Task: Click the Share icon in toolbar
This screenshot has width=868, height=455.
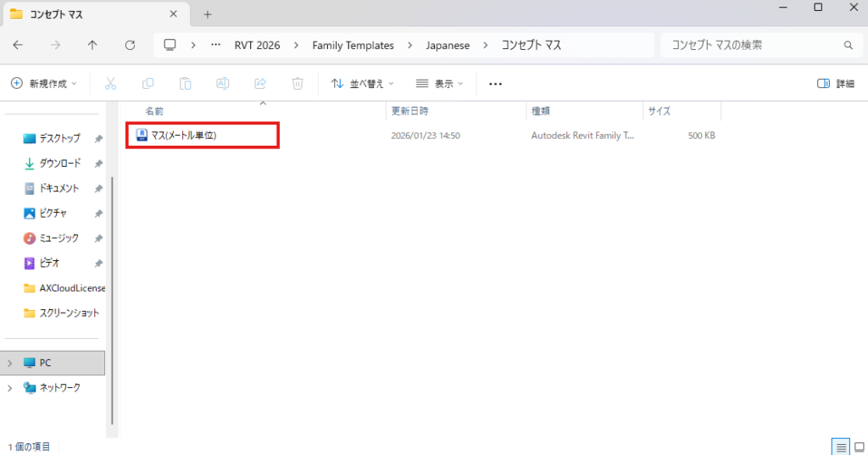Action: pyautogui.click(x=260, y=84)
